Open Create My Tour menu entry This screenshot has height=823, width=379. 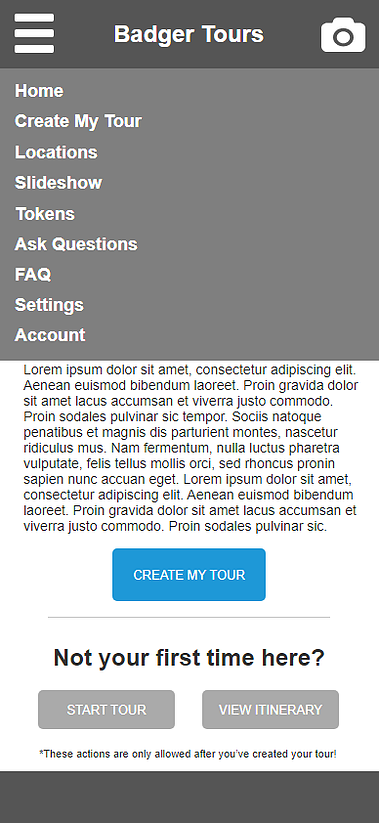78,121
